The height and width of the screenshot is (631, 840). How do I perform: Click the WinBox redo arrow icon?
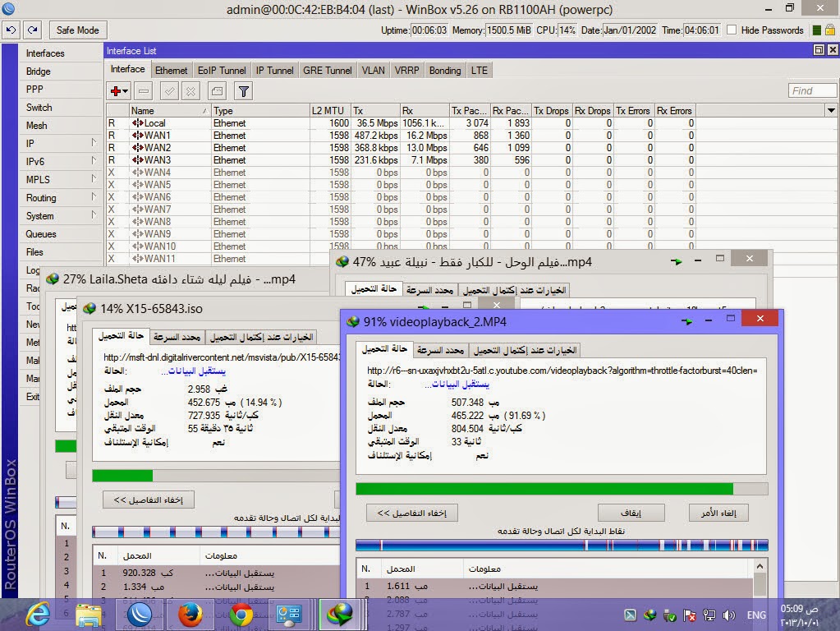click(33, 30)
